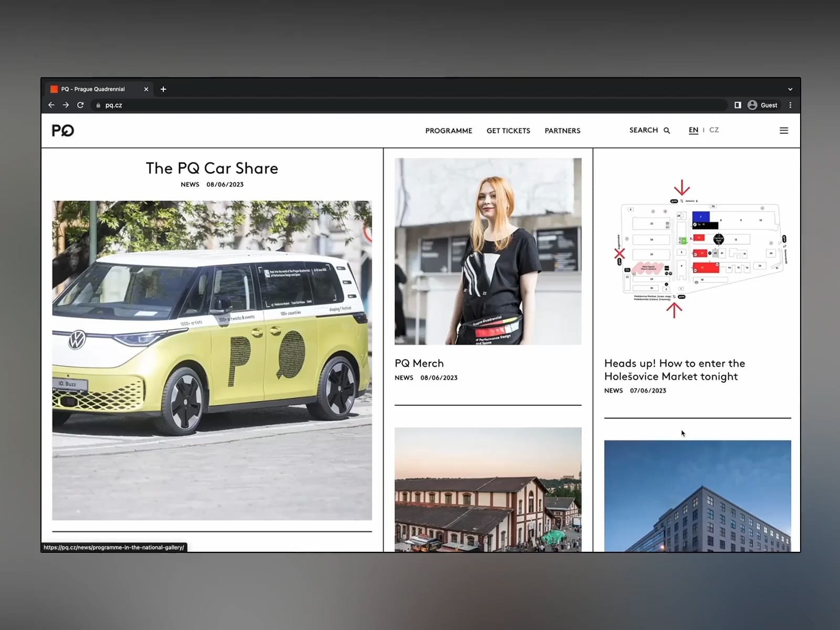Select EN language option
840x630 pixels.
[694, 130]
